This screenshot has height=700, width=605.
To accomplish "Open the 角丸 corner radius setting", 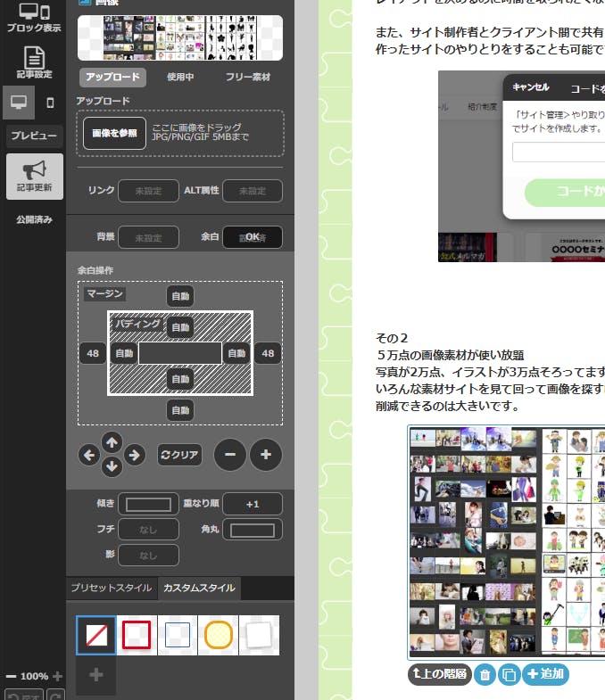I will (253, 530).
